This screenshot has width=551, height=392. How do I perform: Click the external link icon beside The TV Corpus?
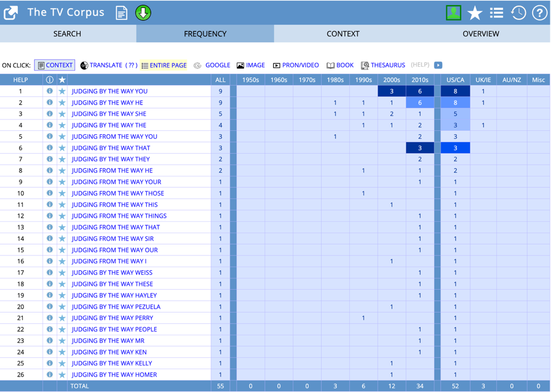point(10,13)
